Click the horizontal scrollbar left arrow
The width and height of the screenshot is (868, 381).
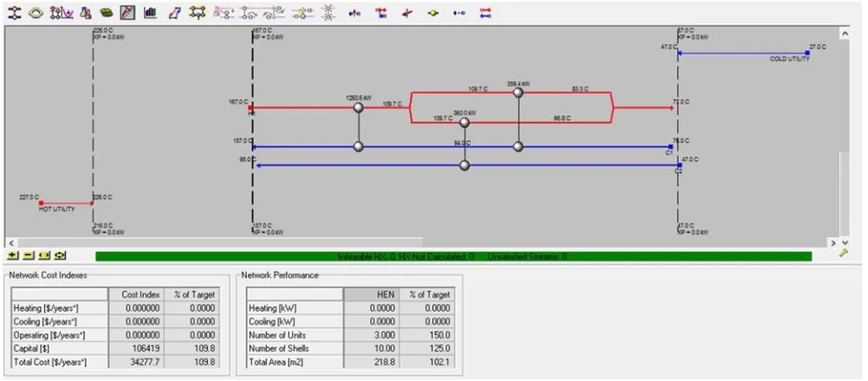point(10,242)
